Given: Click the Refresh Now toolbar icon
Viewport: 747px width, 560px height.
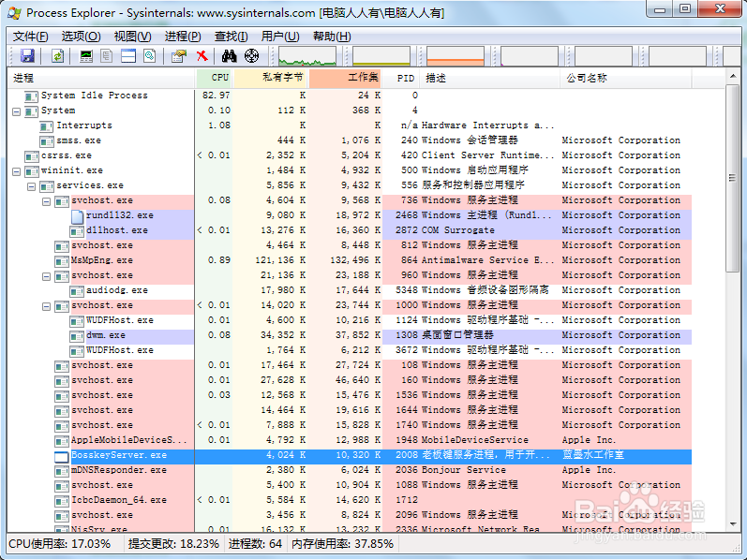Looking at the screenshot, I should tap(58, 56).
